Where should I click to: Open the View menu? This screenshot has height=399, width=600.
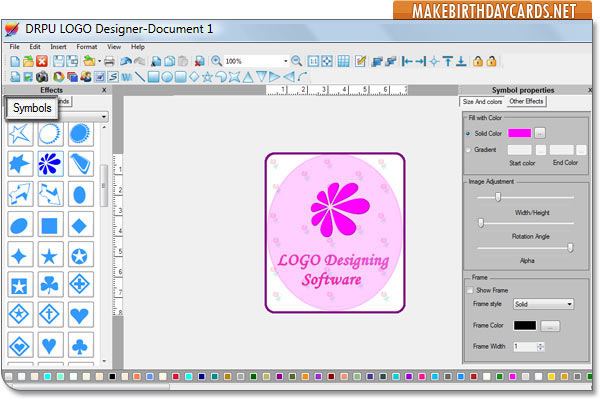pos(114,47)
